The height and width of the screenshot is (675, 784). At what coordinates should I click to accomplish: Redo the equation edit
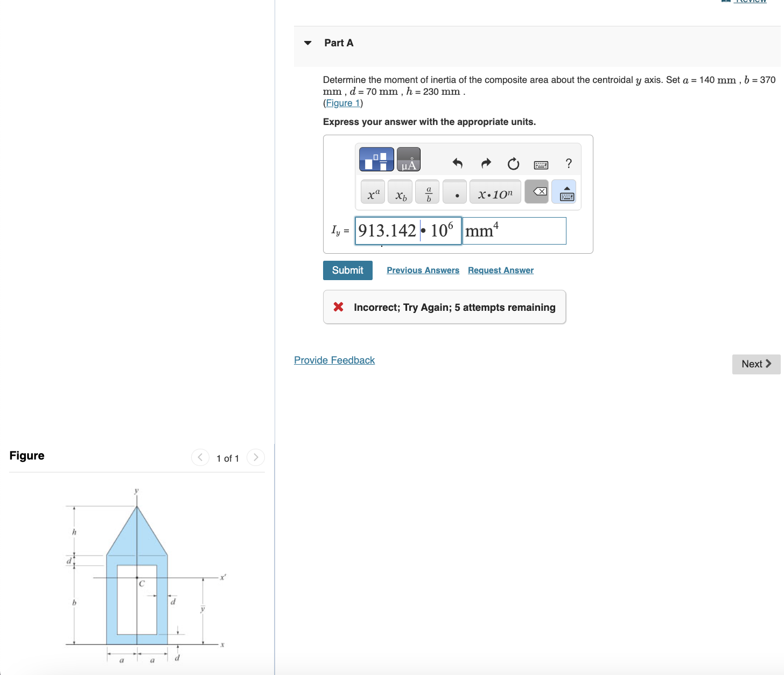(485, 163)
